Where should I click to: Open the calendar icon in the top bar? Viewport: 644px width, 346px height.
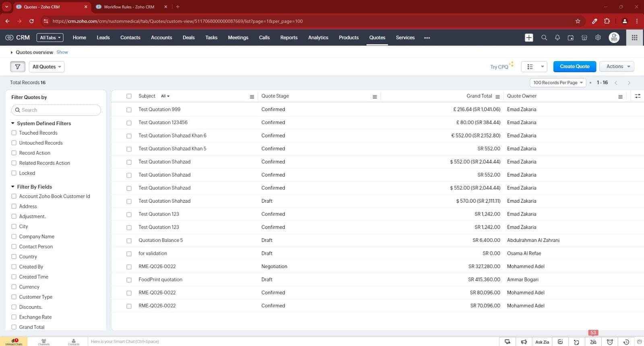[x=571, y=37]
